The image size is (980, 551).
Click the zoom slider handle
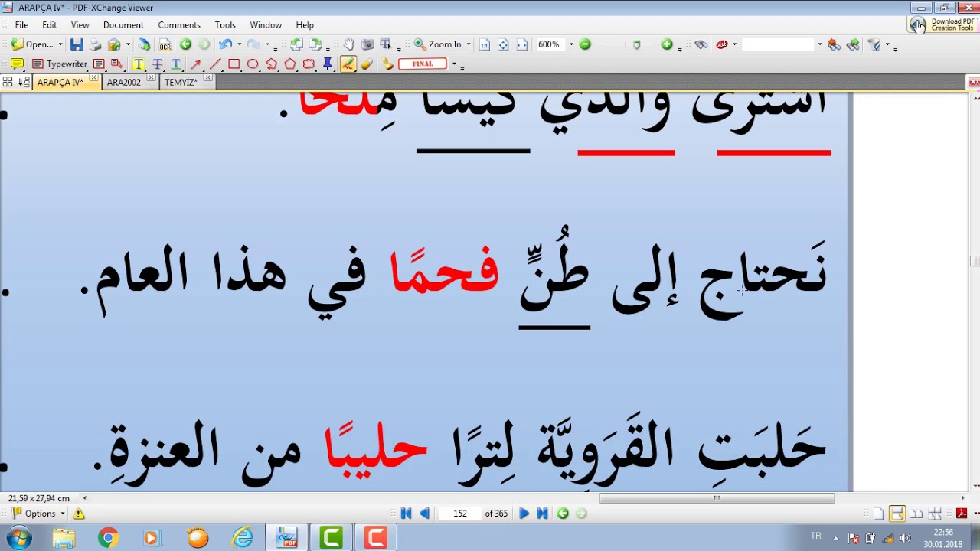click(x=636, y=45)
